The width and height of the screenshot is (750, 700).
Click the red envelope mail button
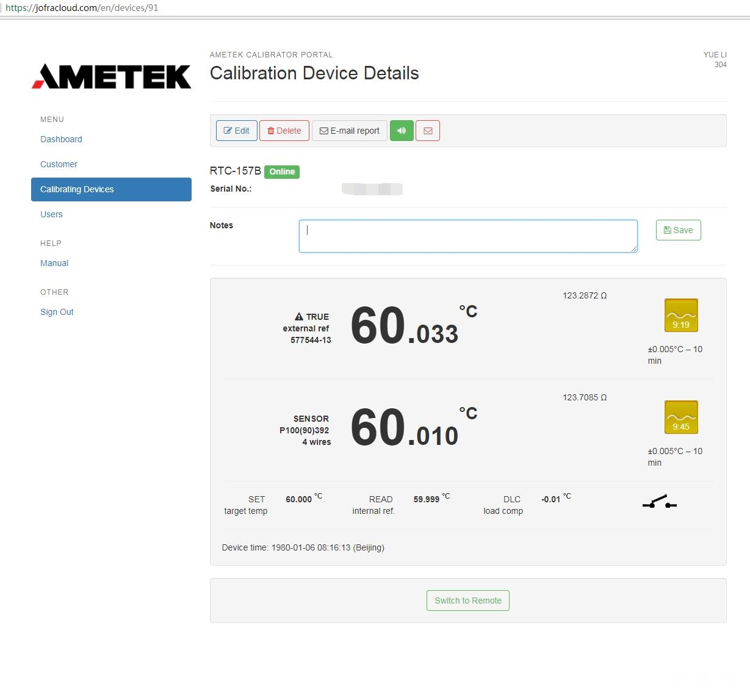coord(428,131)
